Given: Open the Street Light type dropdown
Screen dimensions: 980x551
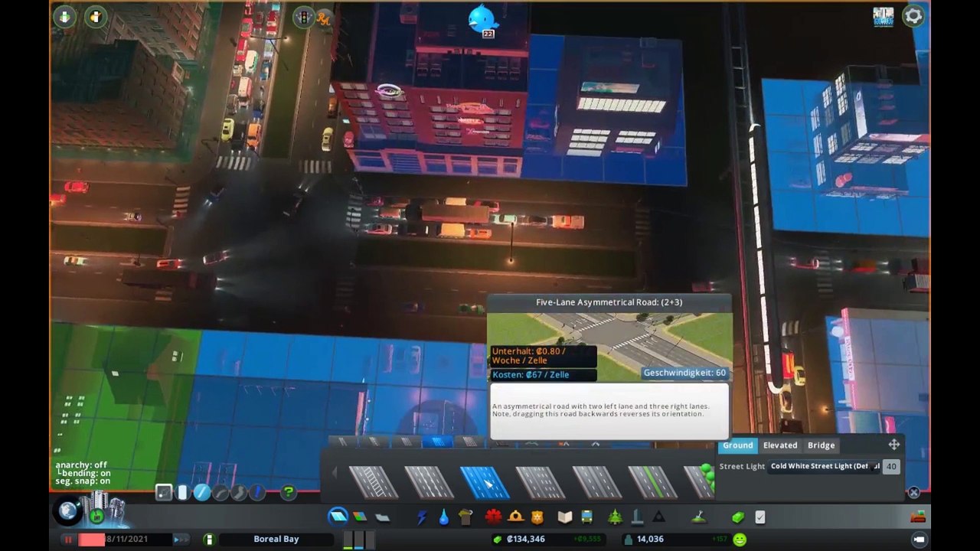Looking at the screenshot, I should point(825,466).
